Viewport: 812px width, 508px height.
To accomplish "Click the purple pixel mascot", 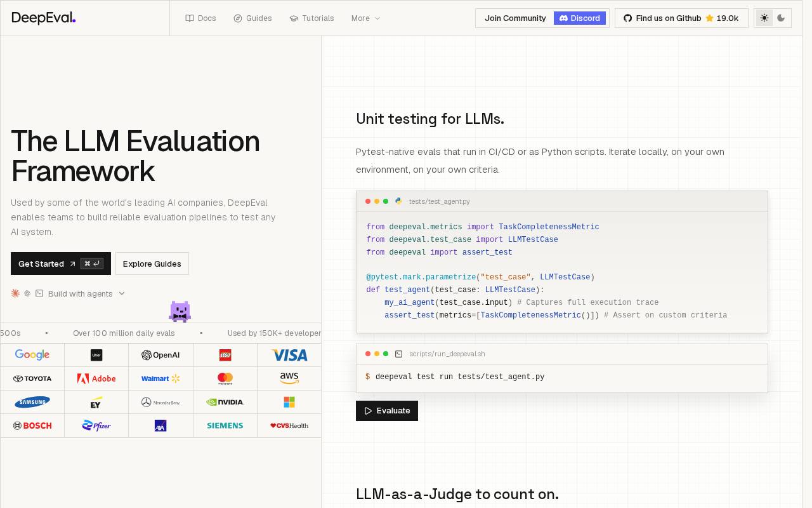I will point(180,311).
